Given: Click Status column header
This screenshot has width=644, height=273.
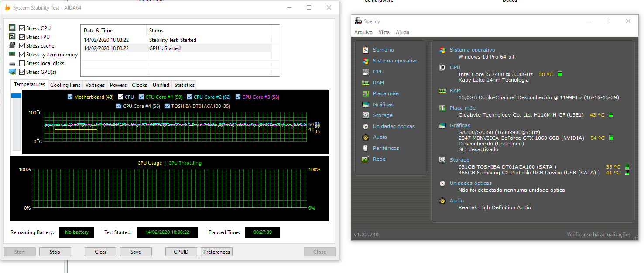Looking at the screenshot, I should coord(209,31).
